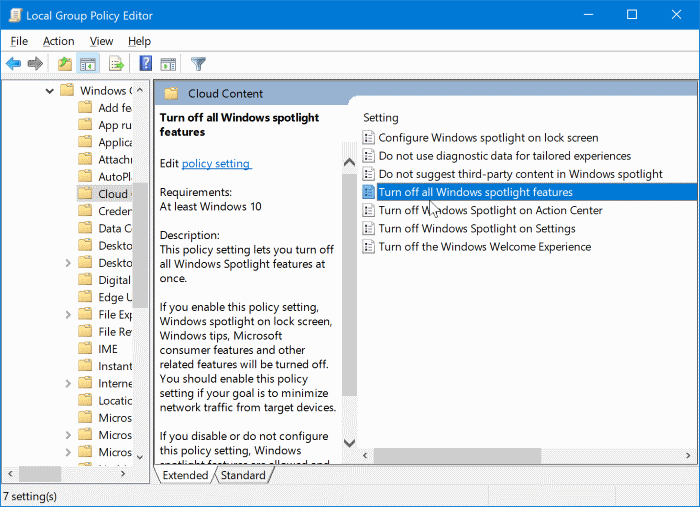Click the Back arrow toolbar icon
The width and height of the screenshot is (700, 507).
click(13, 64)
